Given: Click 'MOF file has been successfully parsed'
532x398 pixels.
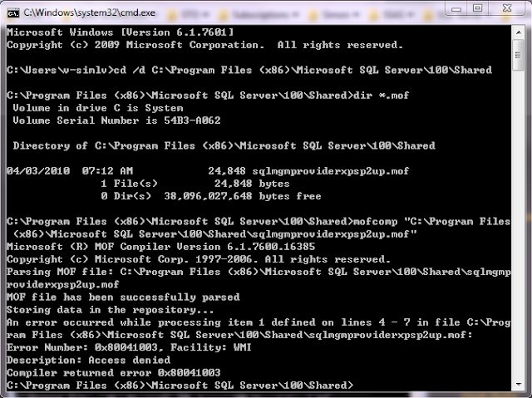Looking at the screenshot, I should [123, 297].
